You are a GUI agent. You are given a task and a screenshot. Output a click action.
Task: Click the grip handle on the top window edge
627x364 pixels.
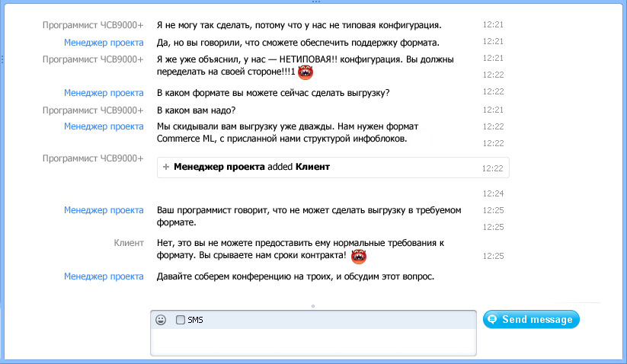tap(313, 2)
